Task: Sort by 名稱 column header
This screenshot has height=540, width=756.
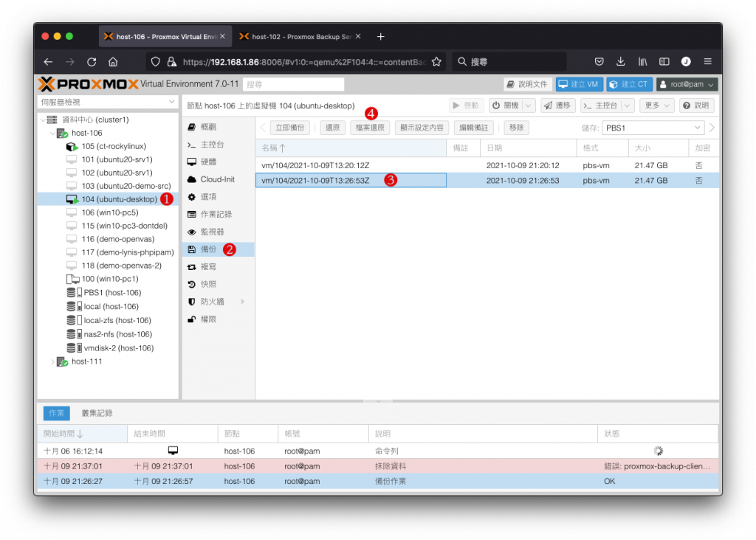Action: (351, 148)
